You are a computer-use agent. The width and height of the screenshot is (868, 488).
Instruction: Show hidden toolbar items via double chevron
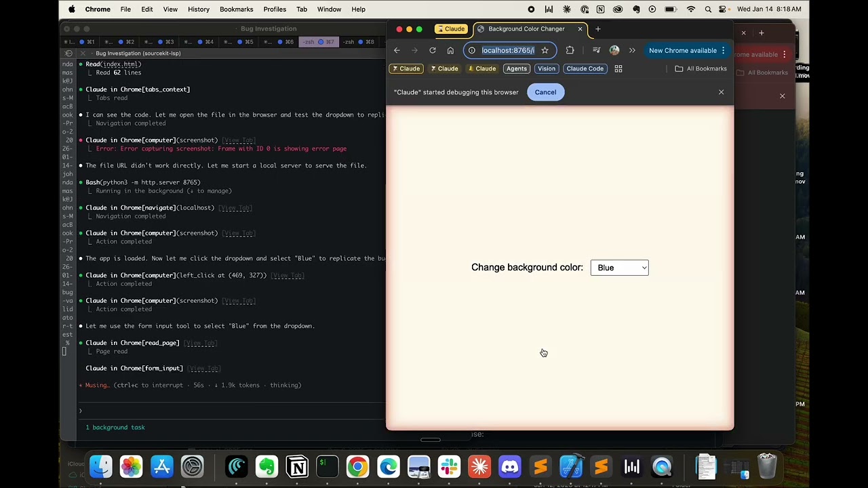632,50
